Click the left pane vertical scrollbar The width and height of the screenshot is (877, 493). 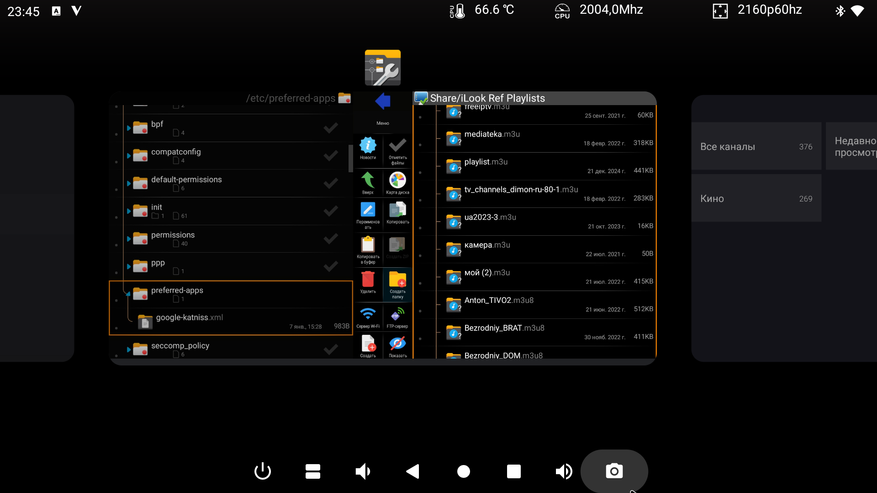[350, 158]
